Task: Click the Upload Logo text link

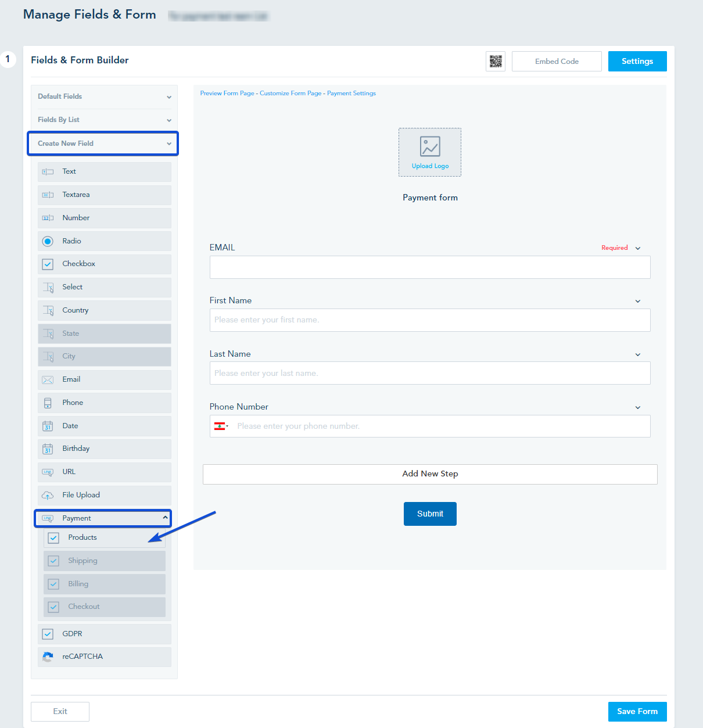Action: [430, 166]
